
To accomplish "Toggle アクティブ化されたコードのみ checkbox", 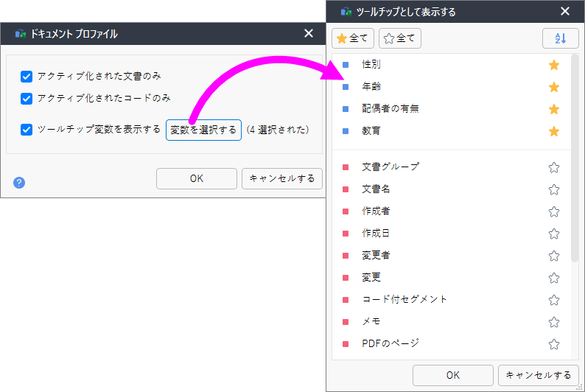I will 26,99.
